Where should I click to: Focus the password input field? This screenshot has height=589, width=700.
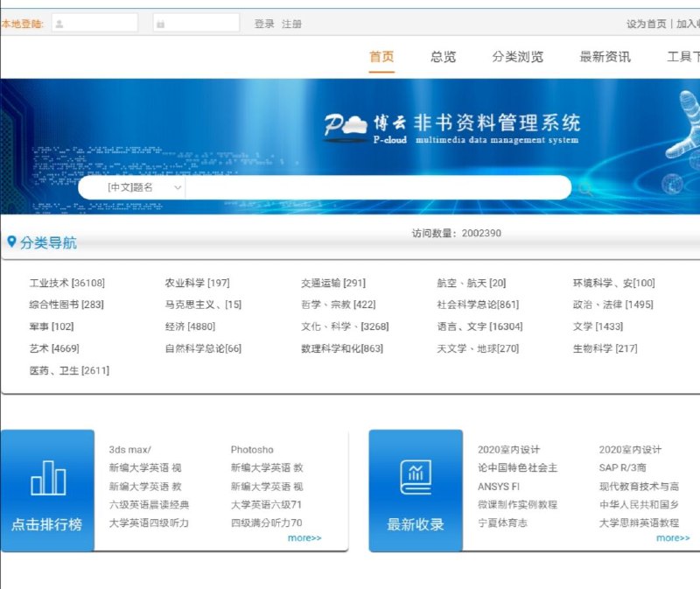pyautogui.click(x=196, y=24)
